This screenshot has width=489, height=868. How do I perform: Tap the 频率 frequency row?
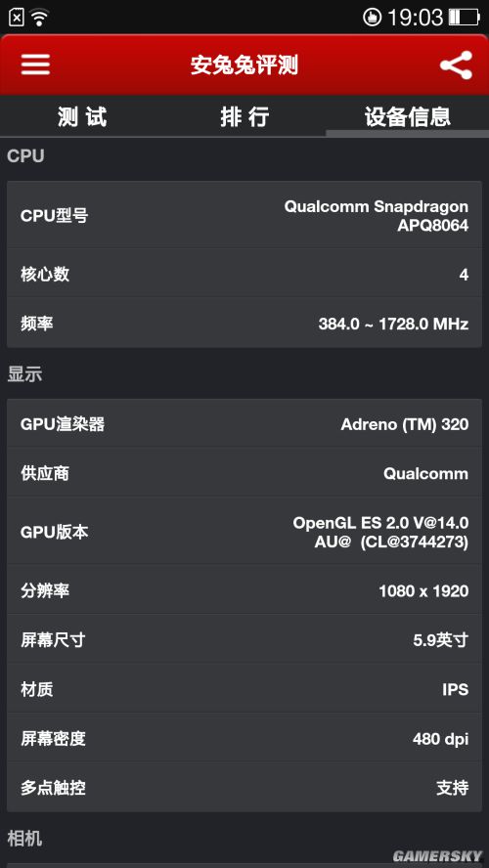pos(244,324)
